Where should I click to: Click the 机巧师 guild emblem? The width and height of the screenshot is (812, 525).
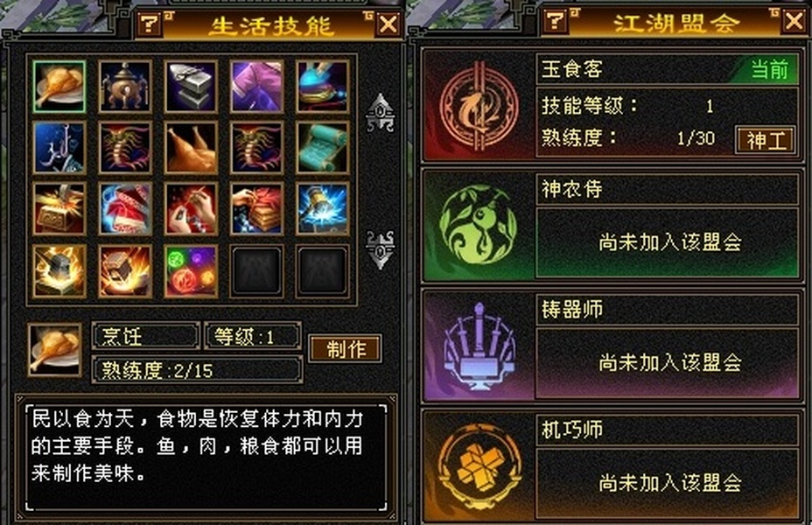click(479, 466)
